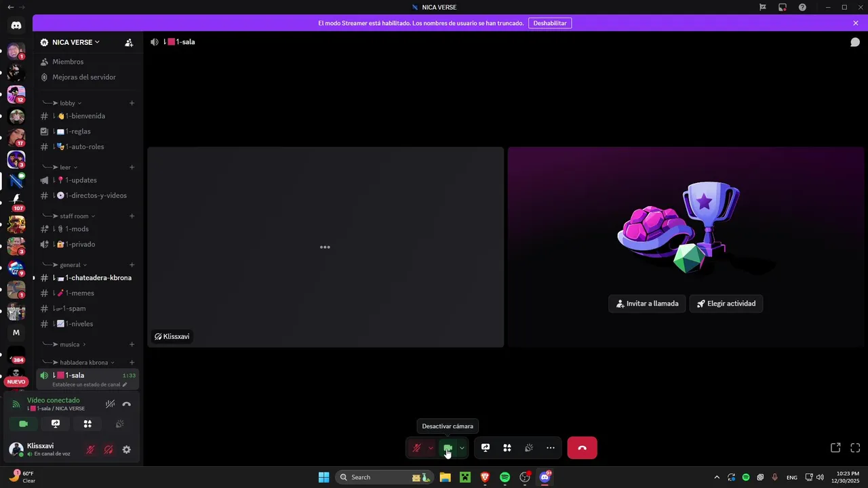Share screen from voice connected panel

pos(56,424)
